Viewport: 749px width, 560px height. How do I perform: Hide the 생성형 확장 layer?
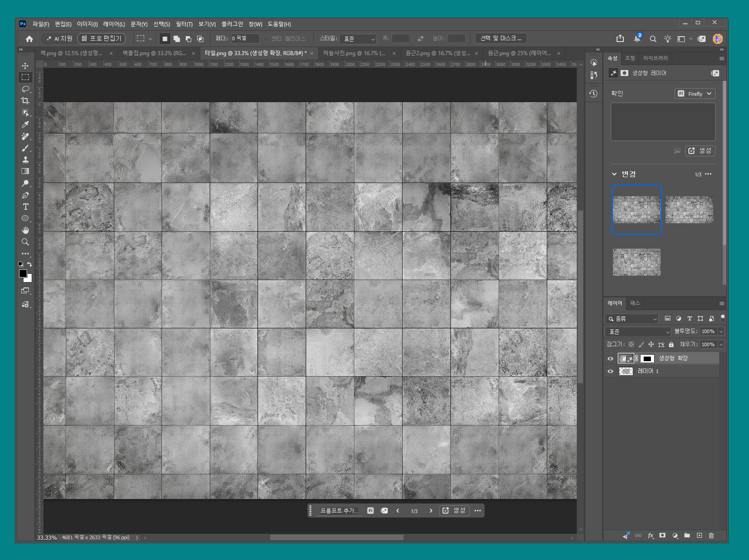[610, 358]
